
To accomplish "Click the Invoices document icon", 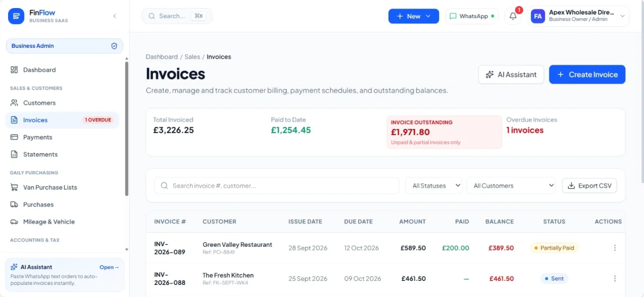I will (14, 120).
